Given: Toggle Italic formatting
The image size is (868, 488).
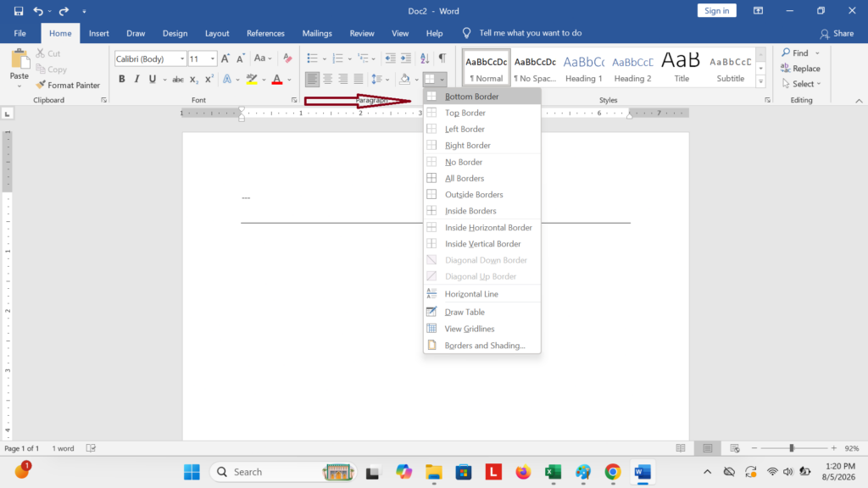Looking at the screenshot, I should pos(136,79).
